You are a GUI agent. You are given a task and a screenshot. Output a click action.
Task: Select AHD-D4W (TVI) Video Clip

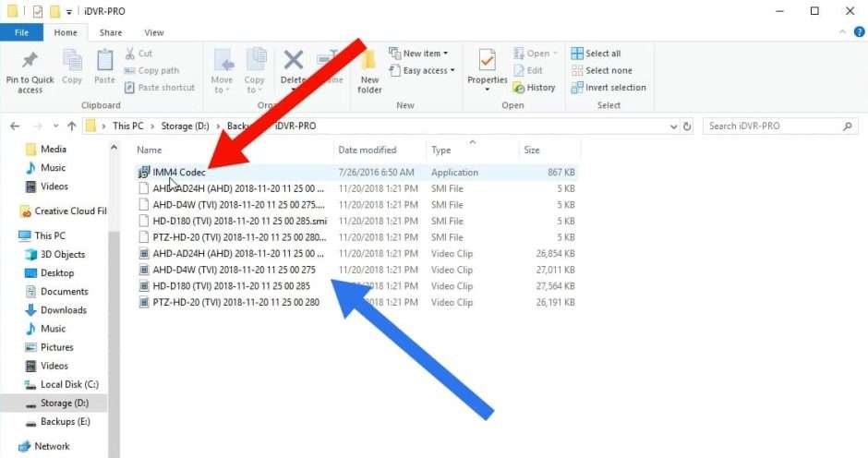[x=356, y=270]
